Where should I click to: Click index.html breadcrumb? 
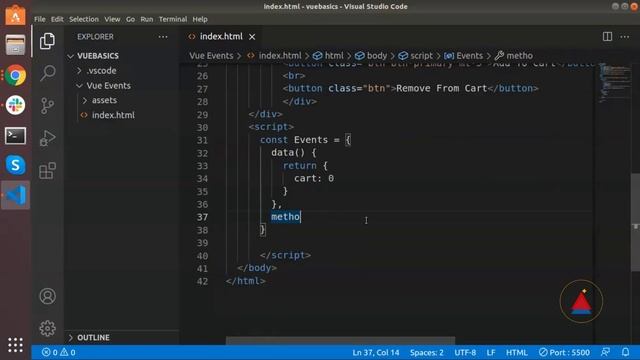tap(280, 56)
